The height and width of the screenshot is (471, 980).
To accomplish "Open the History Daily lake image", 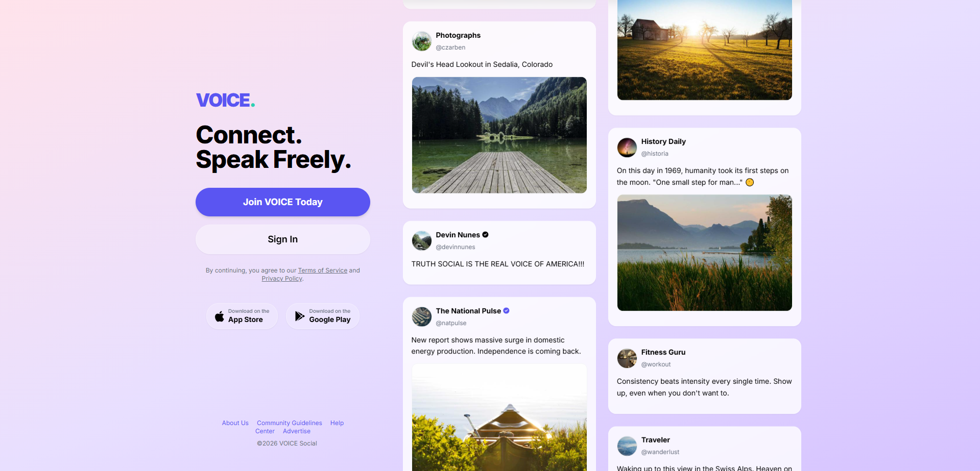I will (x=705, y=253).
